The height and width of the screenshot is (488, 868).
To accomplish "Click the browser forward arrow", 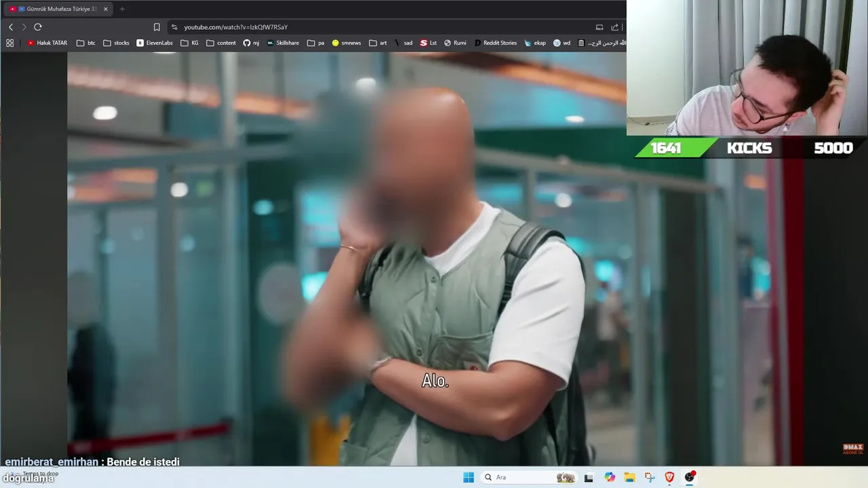I will (x=24, y=27).
